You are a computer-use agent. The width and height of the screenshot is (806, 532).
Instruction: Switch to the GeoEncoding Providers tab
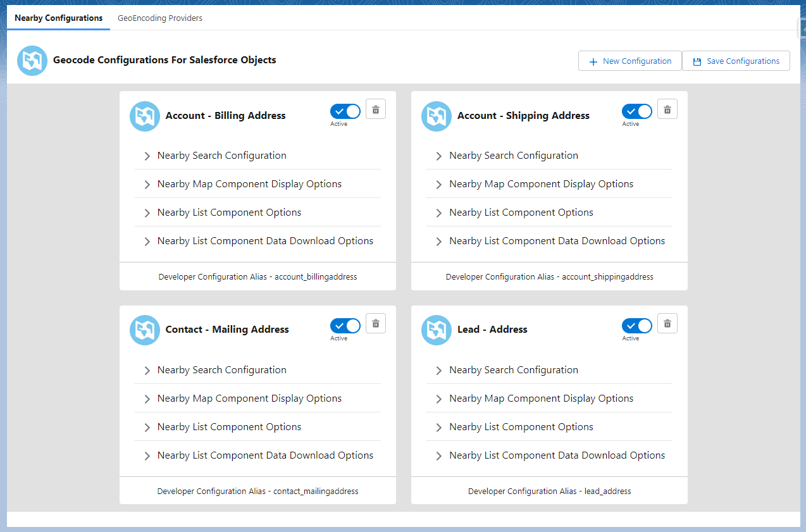tap(159, 18)
